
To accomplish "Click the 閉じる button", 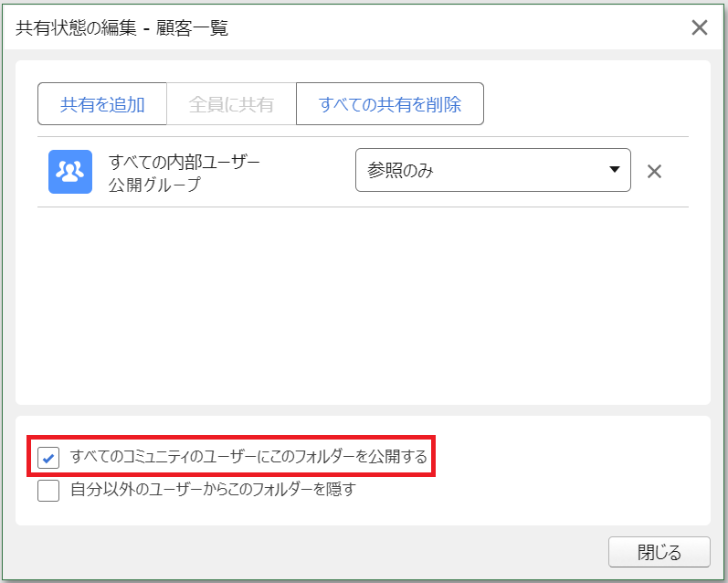I will (x=659, y=552).
